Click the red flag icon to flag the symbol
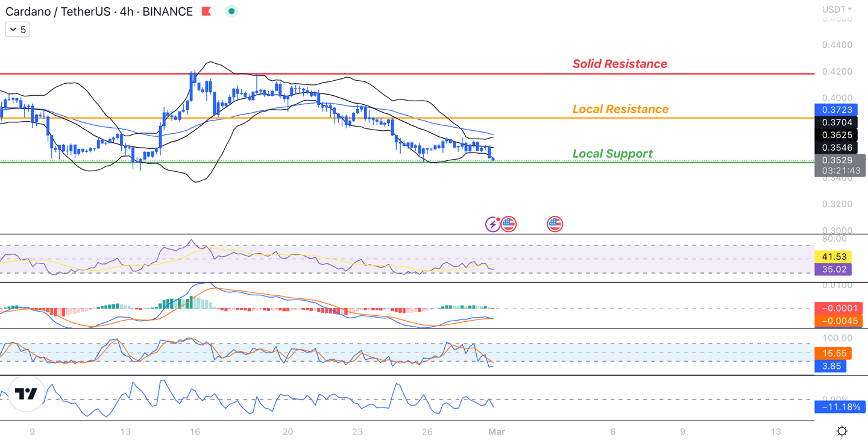868x440 pixels. (206, 11)
